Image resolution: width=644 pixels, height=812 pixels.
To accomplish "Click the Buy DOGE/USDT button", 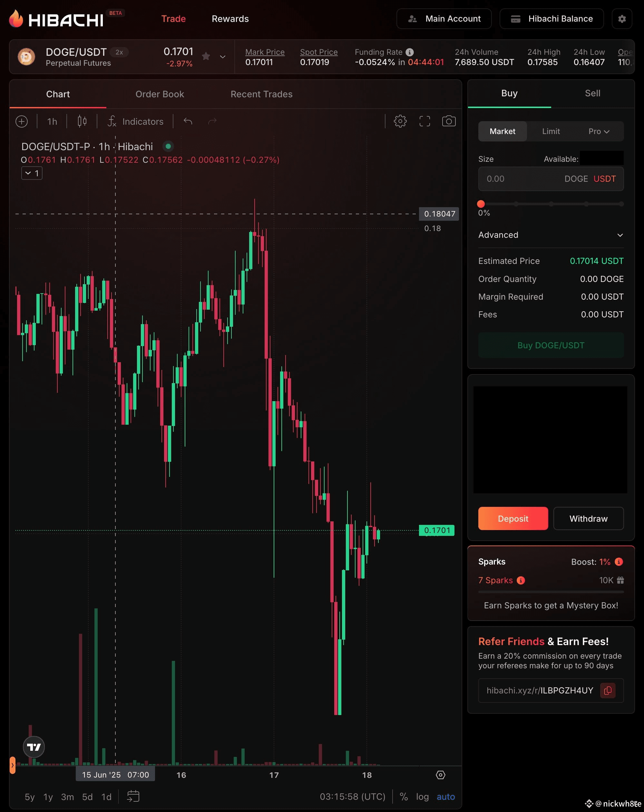I will (x=551, y=345).
